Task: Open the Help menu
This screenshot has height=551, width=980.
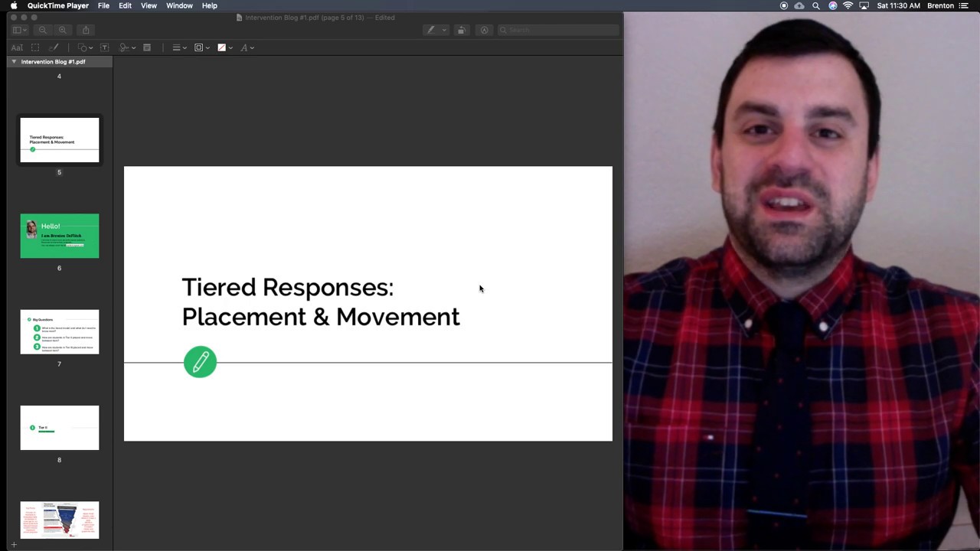Action: [x=209, y=5]
